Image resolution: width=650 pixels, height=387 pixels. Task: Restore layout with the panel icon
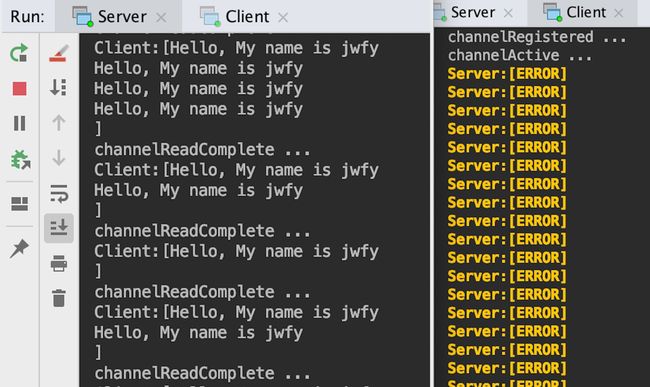(x=19, y=204)
